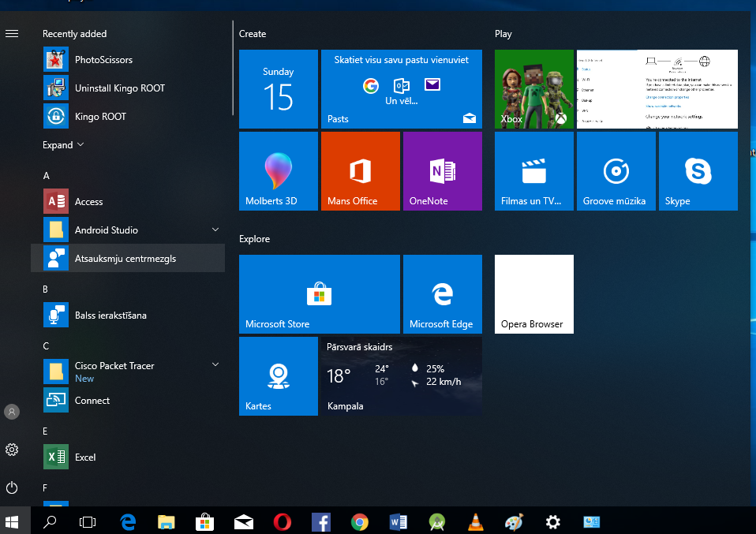Expand the Cisco Packet Tracer group
756x534 pixels.
(x=215, y=364)
